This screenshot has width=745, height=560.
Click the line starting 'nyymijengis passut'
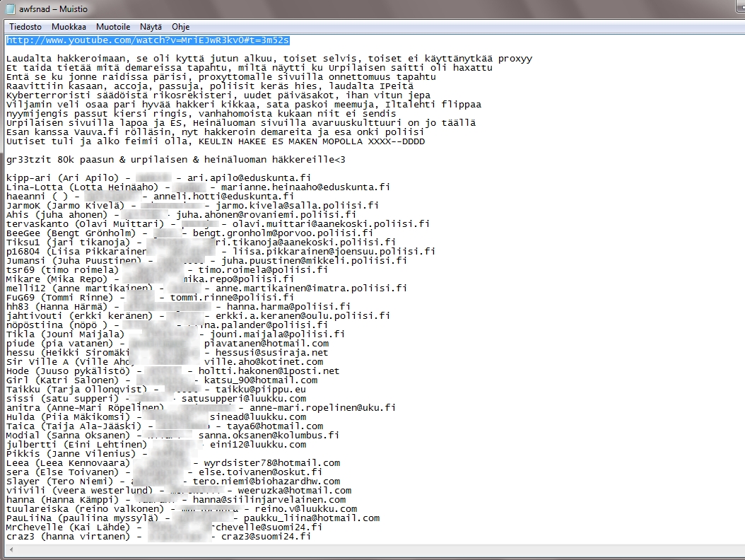click(201, 114)
